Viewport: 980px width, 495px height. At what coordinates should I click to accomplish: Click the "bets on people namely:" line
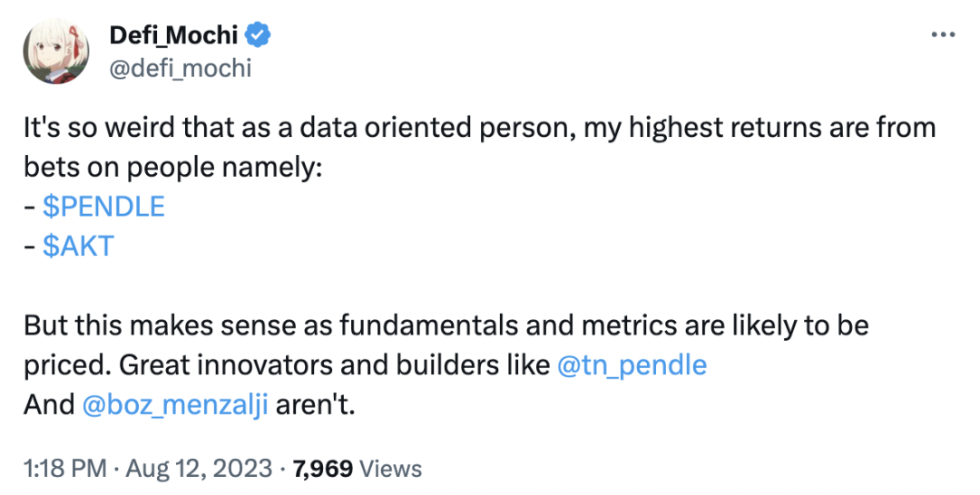173,168
